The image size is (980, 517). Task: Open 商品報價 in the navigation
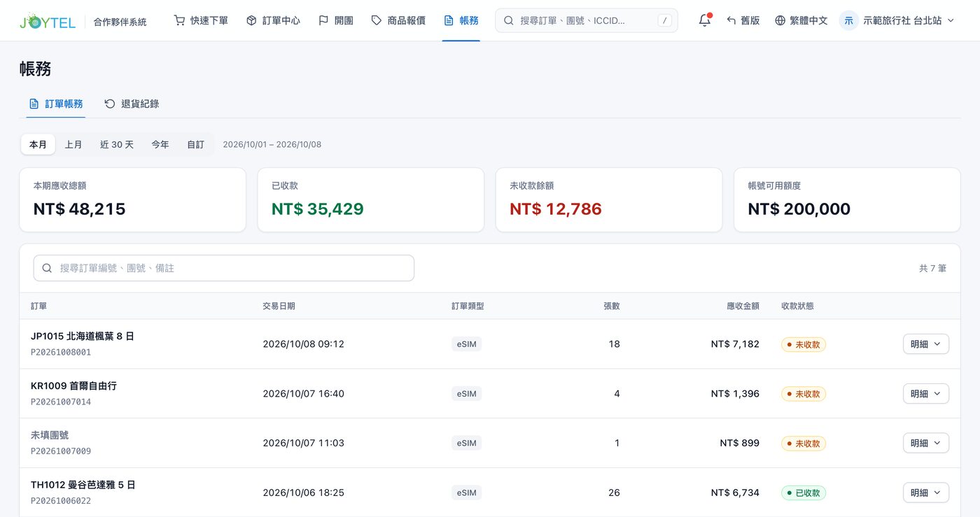click(398, 21)
